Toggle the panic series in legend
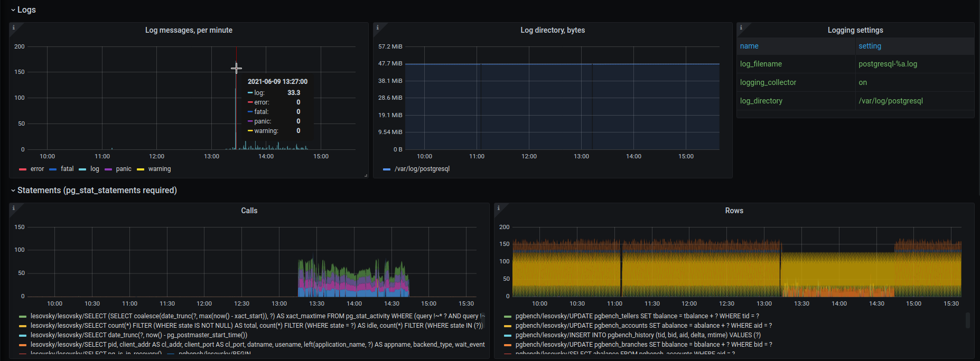The width and height of the screenshot is (980, 361). click(x=124, y=169)
